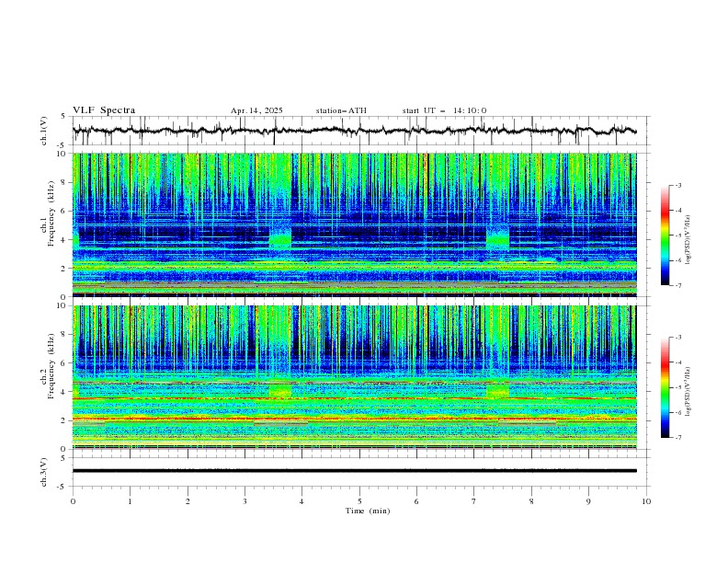Viewport: 728px width, 563px height.
Task: Click the 4 kHz burst near minute 3.6 in ch.2
Action: point(280,390)
